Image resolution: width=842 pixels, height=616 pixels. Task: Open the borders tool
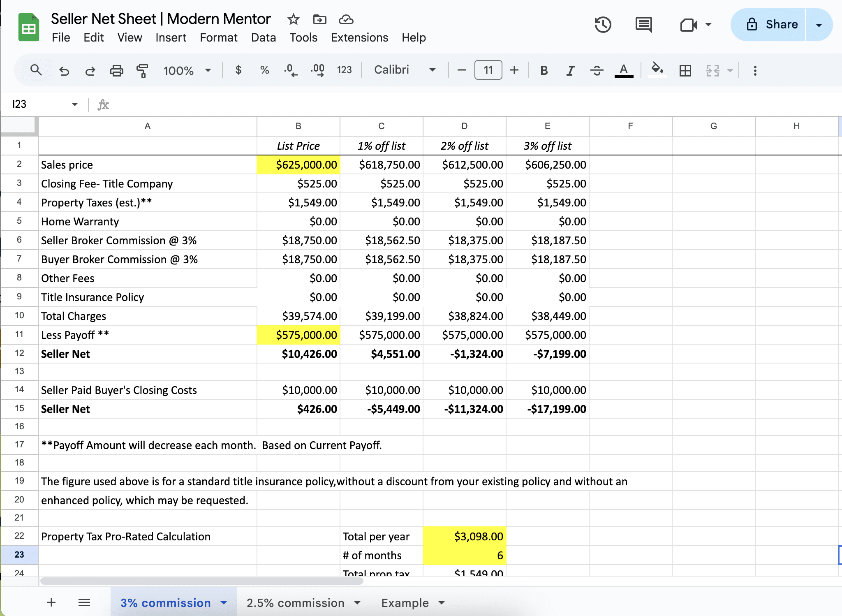(x=685, y=71)
